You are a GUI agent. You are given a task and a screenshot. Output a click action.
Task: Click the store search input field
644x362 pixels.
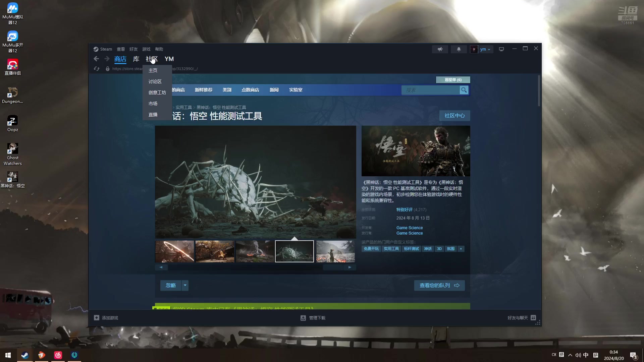click(x=431, y=90)
